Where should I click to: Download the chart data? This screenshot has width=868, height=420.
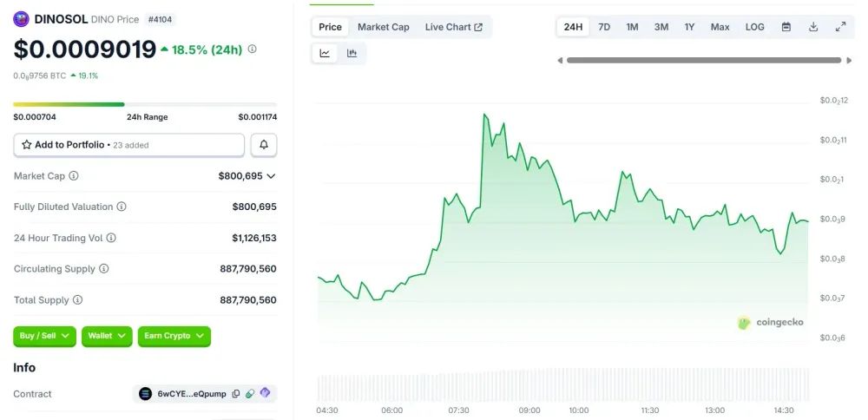pyautogui.click(x=813, y=27)
